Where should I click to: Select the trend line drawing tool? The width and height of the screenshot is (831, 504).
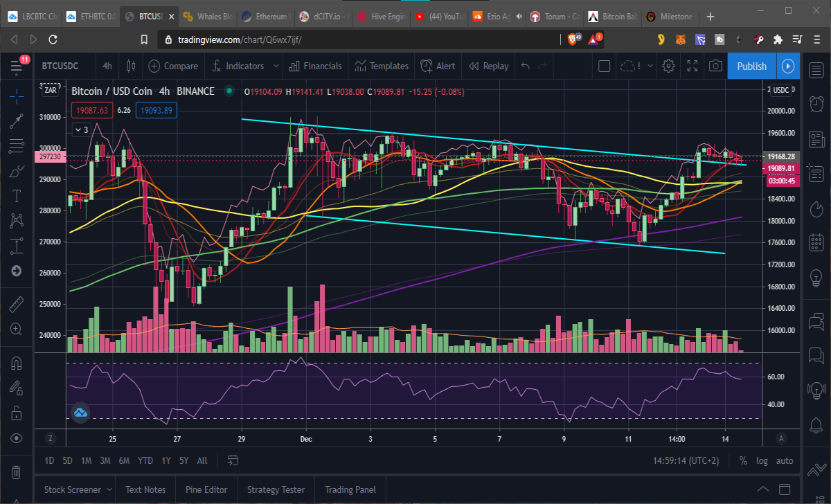click(x=17, y=121)
